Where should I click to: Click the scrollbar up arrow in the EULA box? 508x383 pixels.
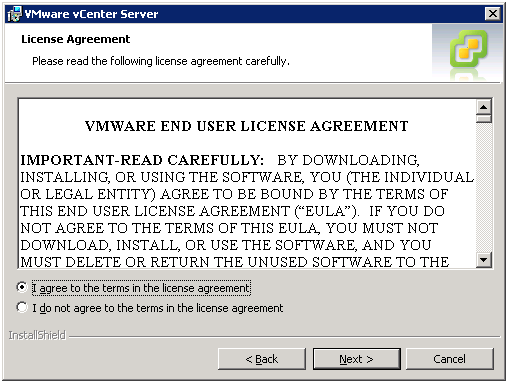click(484, 107)
